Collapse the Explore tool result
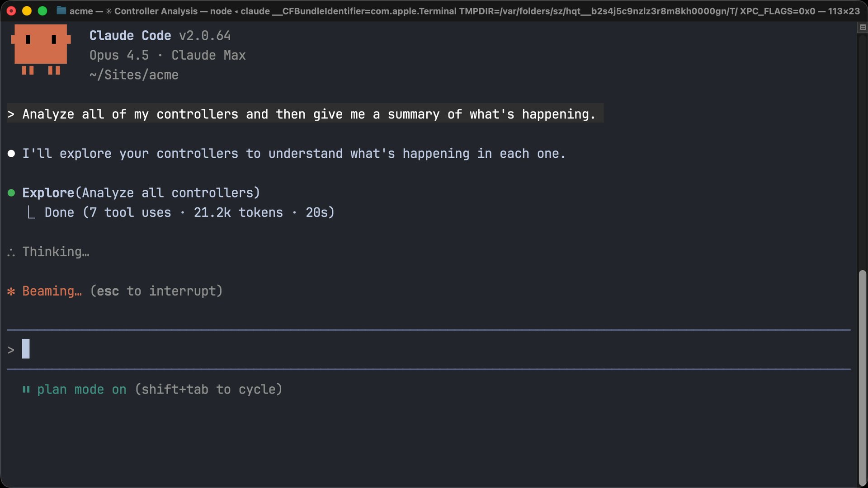This screenshot has width=868, height=488. pyautogui.click(x=48, y=192)
